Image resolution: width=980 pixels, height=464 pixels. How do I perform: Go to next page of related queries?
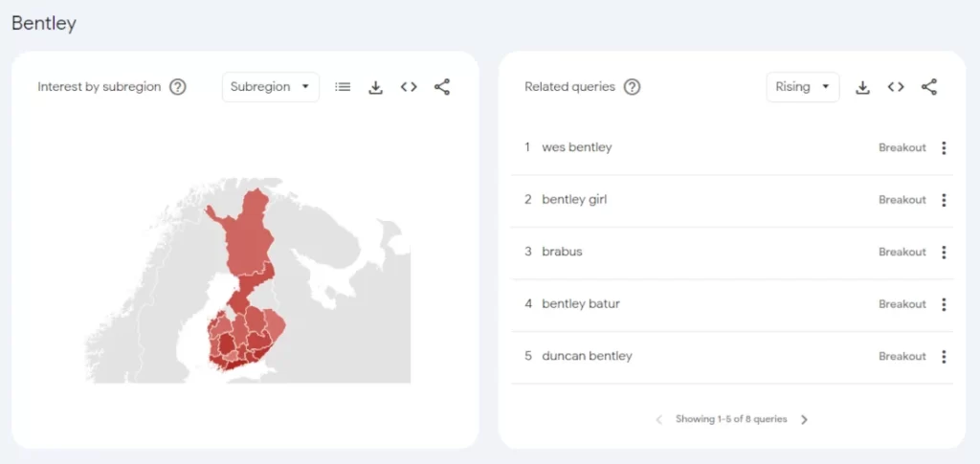(804, 419)
